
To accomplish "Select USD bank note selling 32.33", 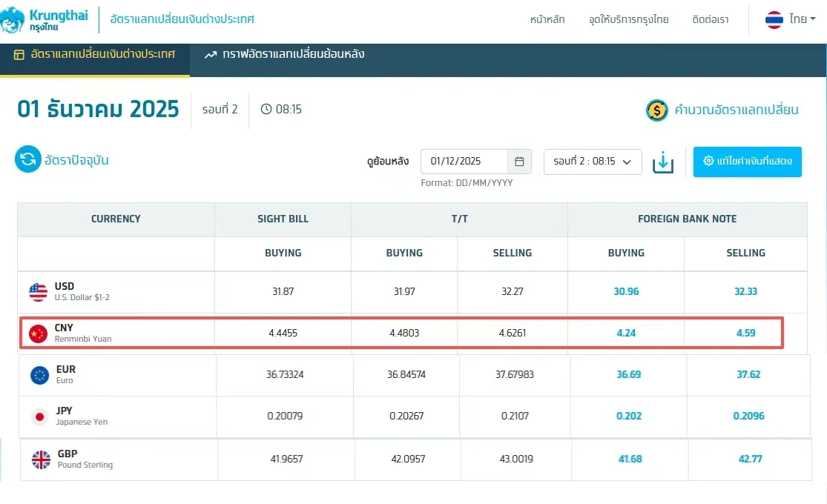I will pyautogui.click(x=745, y=291).
